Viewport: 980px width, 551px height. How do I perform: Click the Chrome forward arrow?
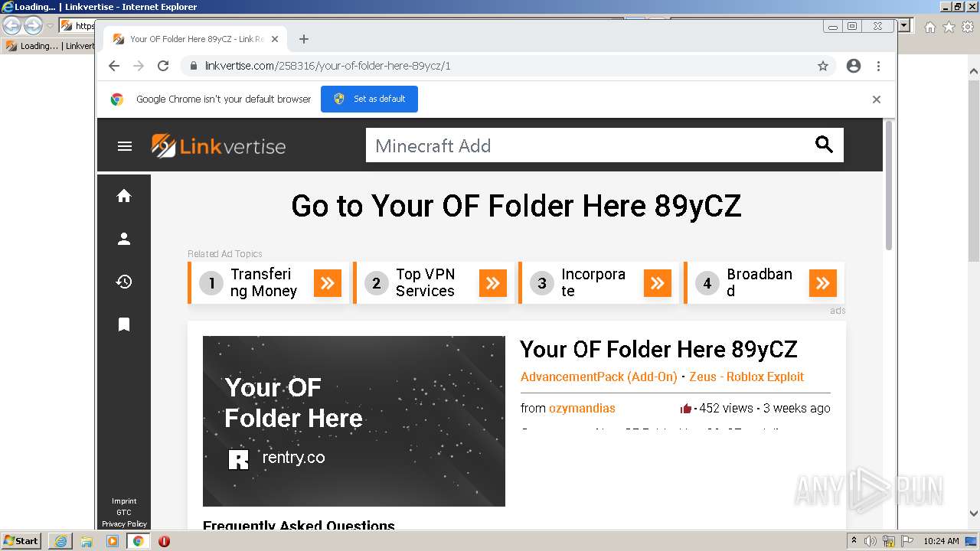139,66
